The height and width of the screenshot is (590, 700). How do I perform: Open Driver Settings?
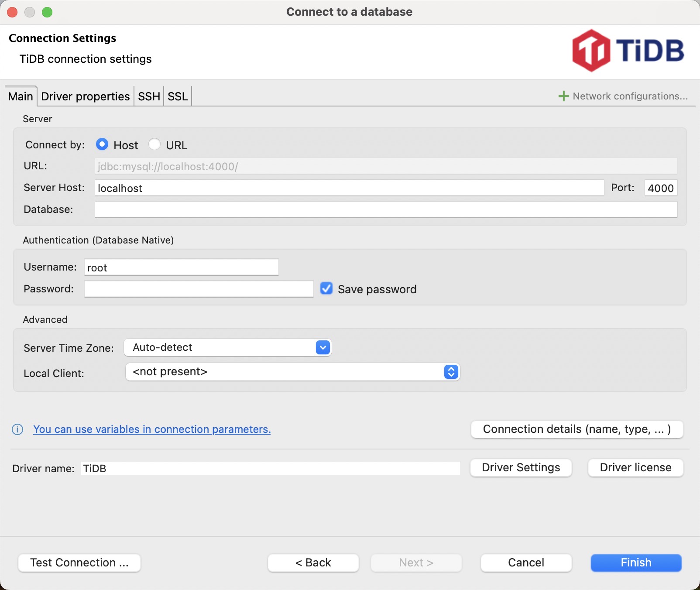click(x=521, y=468)
